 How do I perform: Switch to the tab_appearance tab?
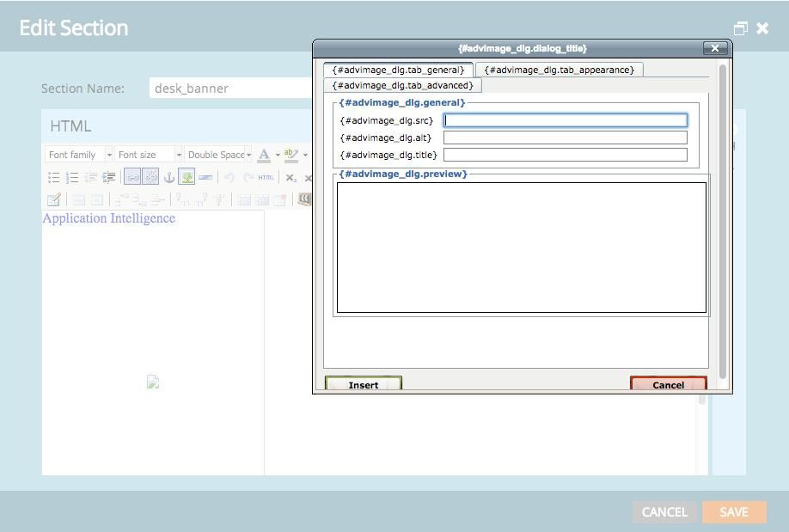point(560,70)
